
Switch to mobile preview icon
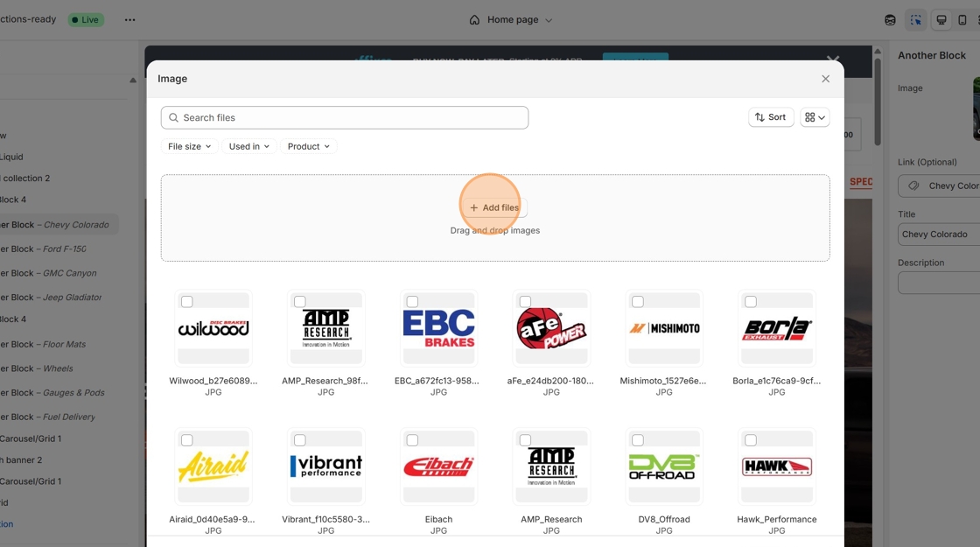(x=962, y=20)
